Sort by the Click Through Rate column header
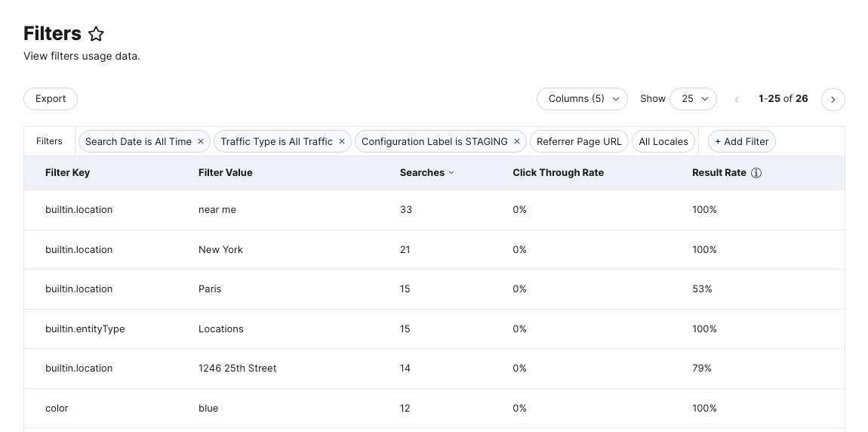 pyautogui.click(x=558, y=173)
